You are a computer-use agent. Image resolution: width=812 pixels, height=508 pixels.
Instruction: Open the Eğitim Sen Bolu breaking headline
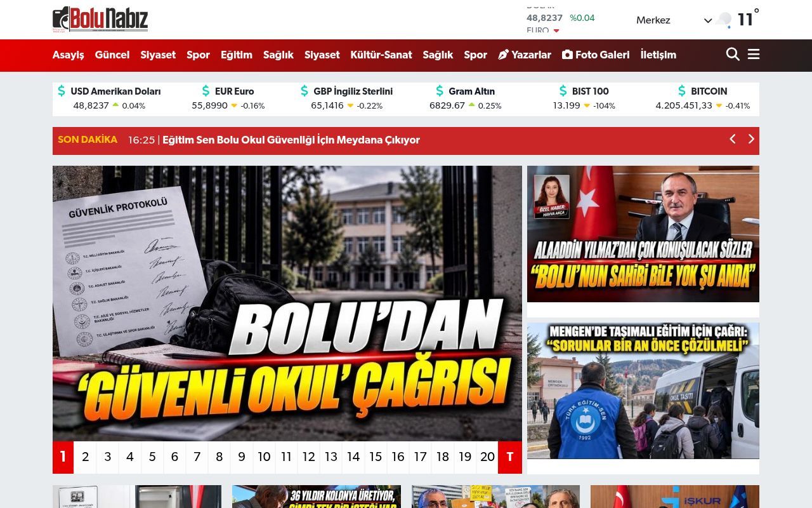coord(291,140)
